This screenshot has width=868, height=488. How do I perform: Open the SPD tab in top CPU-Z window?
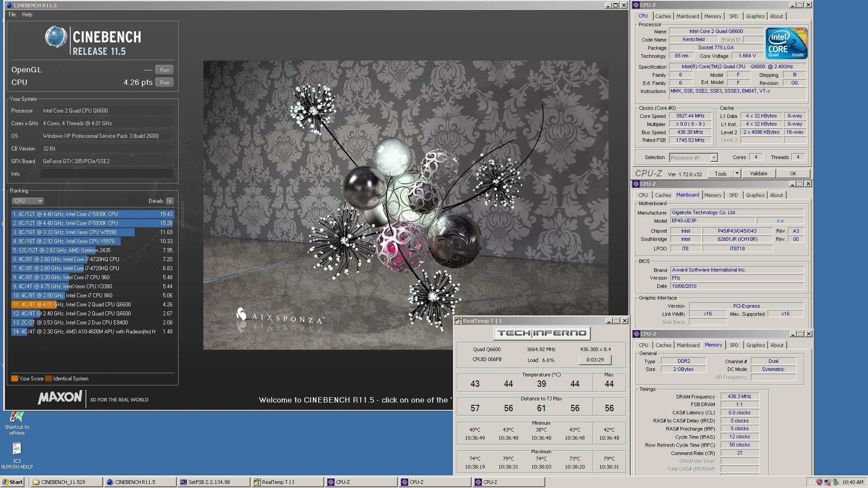click(733, 16)
